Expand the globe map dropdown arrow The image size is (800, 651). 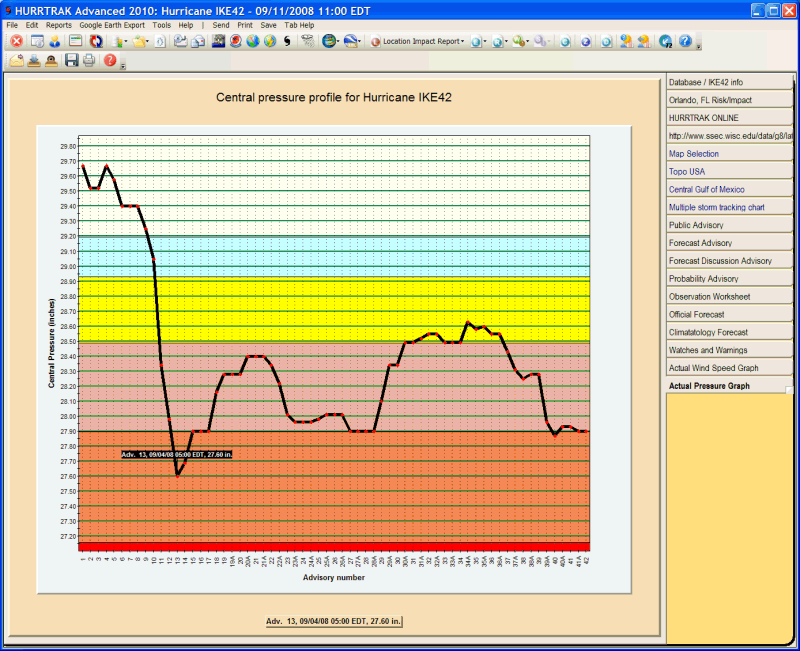point(340,41)
